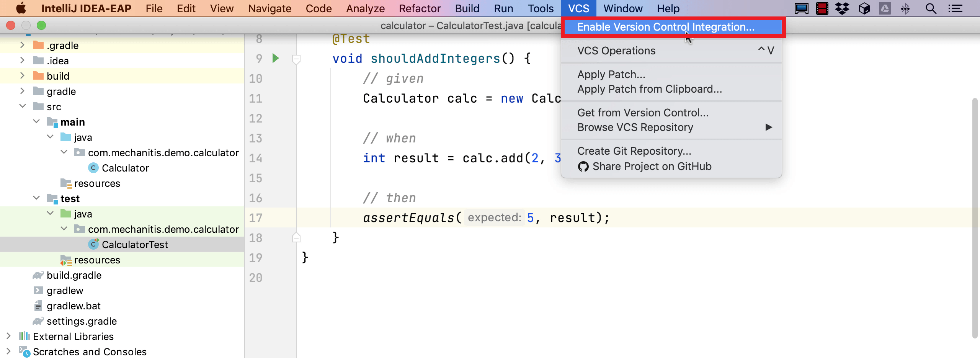Image resolution: width=980 pixels, height=358 pixels.
Task: Click the class icon beside CalculatorTest
Action: [93, 244]
